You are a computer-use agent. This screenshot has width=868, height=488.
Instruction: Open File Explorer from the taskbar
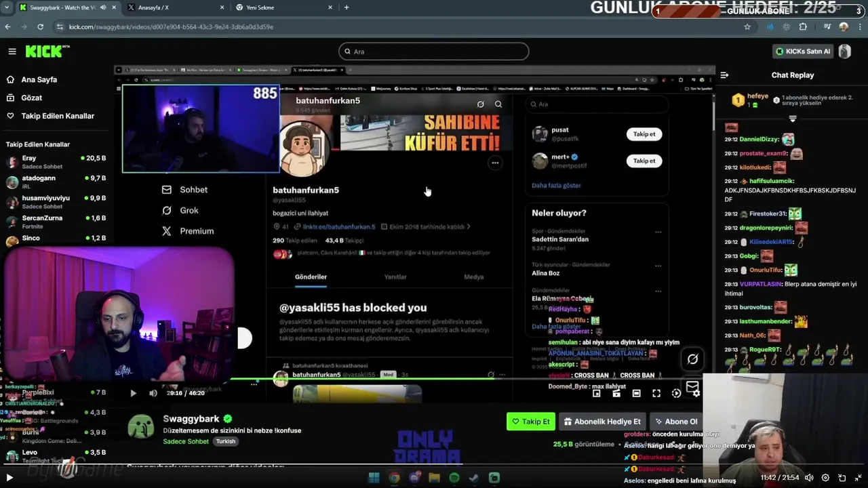coord(434,478)
